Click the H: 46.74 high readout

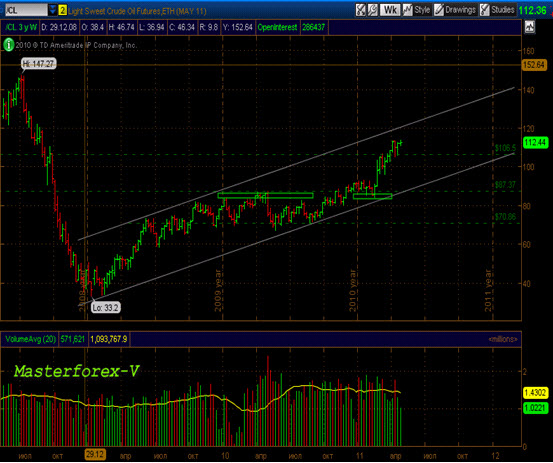[x=122, y=27]
